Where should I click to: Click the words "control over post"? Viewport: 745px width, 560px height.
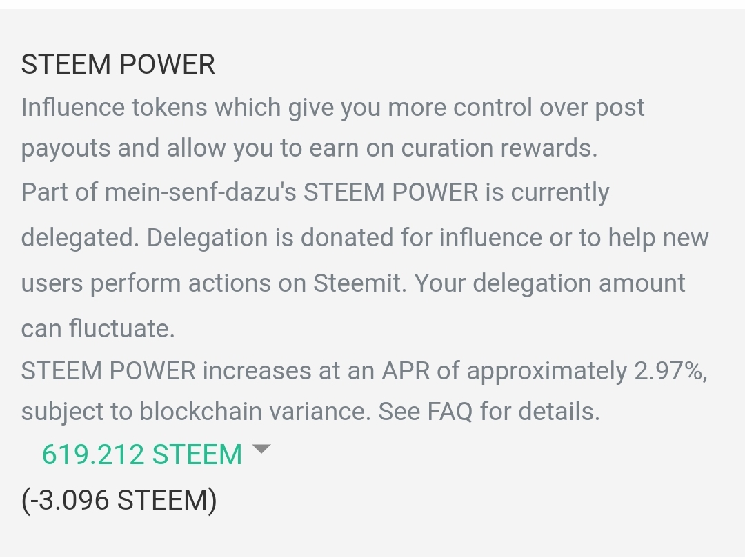click(x=549, y=108)
